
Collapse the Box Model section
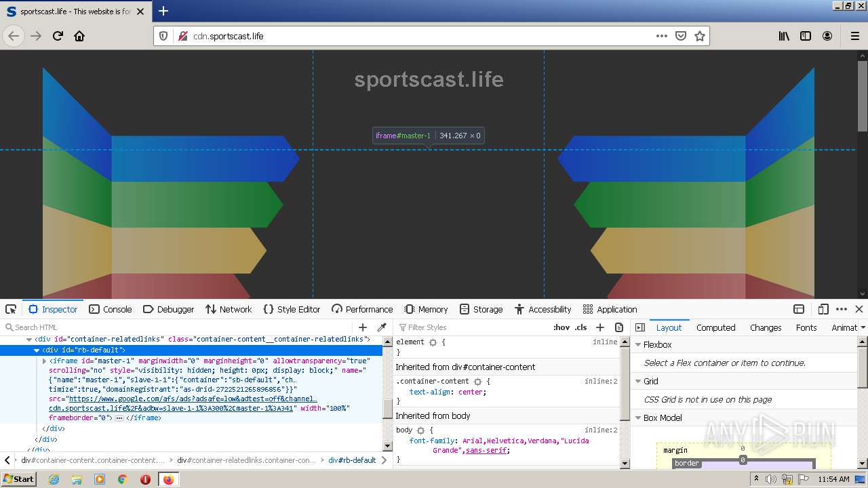[x=638, y=418]
